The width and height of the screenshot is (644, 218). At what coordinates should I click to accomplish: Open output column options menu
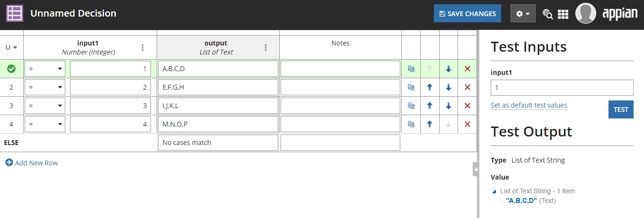265,47
